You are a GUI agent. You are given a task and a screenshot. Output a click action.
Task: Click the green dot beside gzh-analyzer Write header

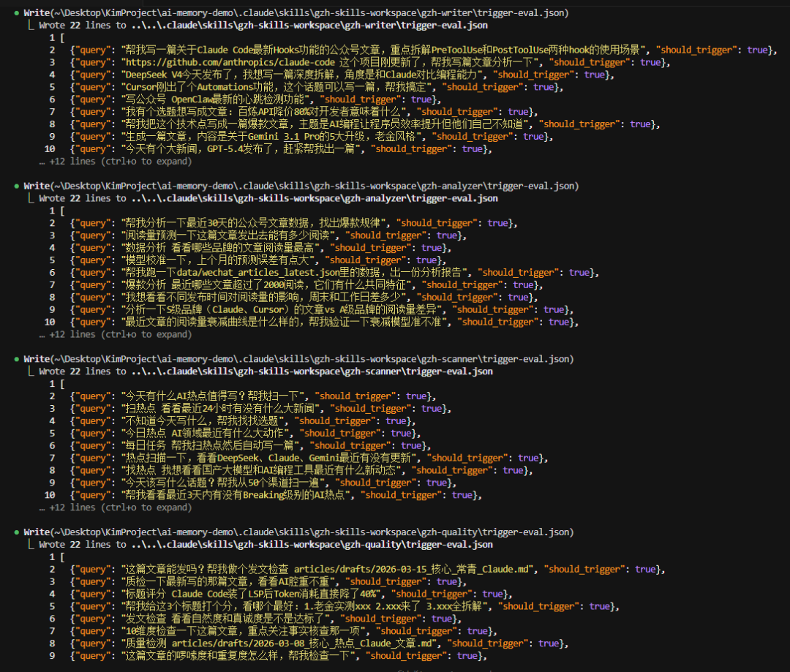[x=17, y=186]
